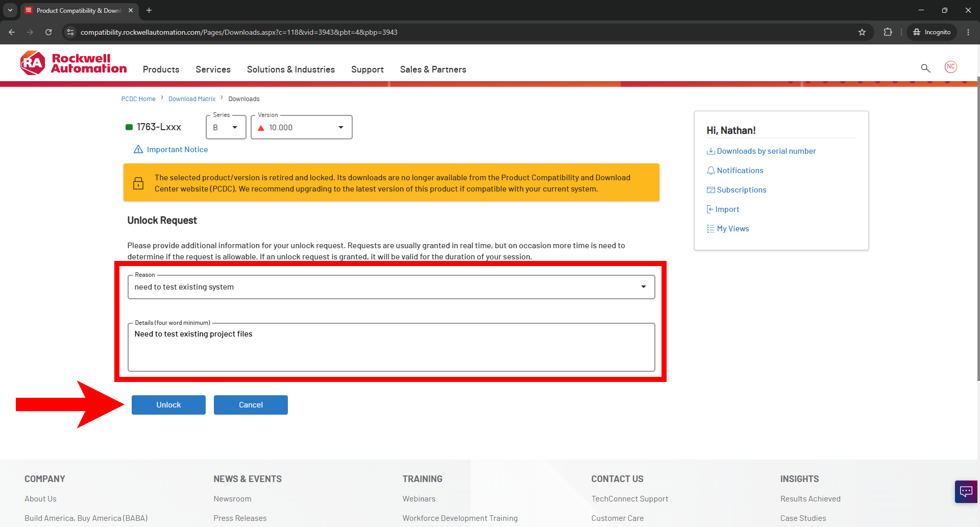Open the Services menu

[x=213, y=69]
